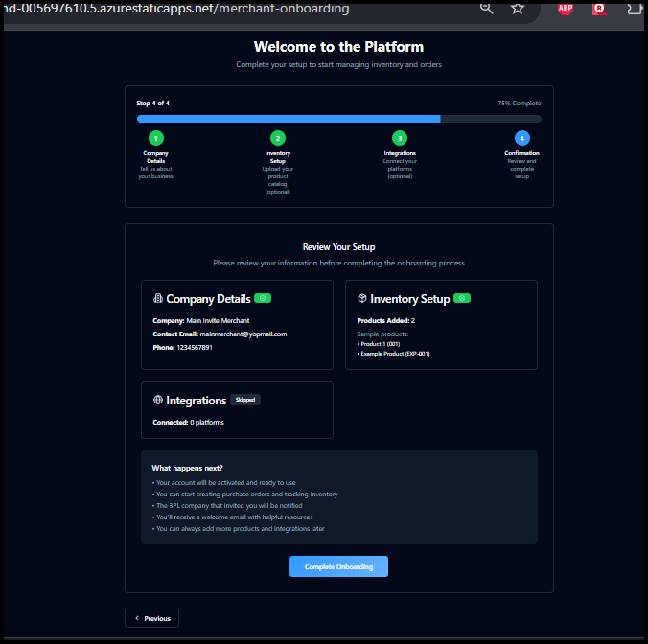Click 'Your account will be activated' bullet

coord(224,482)
